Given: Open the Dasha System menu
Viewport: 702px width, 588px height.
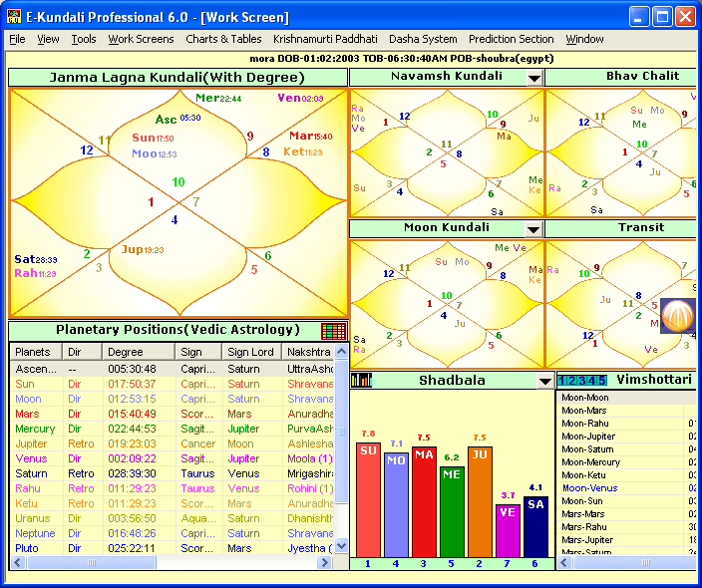Looking at the screenshot, I should click(x=423, y=40).
